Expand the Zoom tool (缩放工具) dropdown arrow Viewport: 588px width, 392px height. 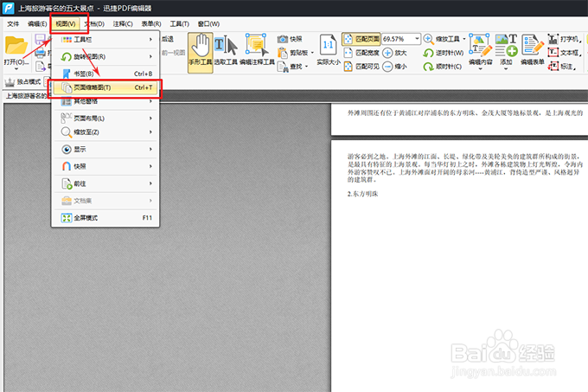(463, 39)
